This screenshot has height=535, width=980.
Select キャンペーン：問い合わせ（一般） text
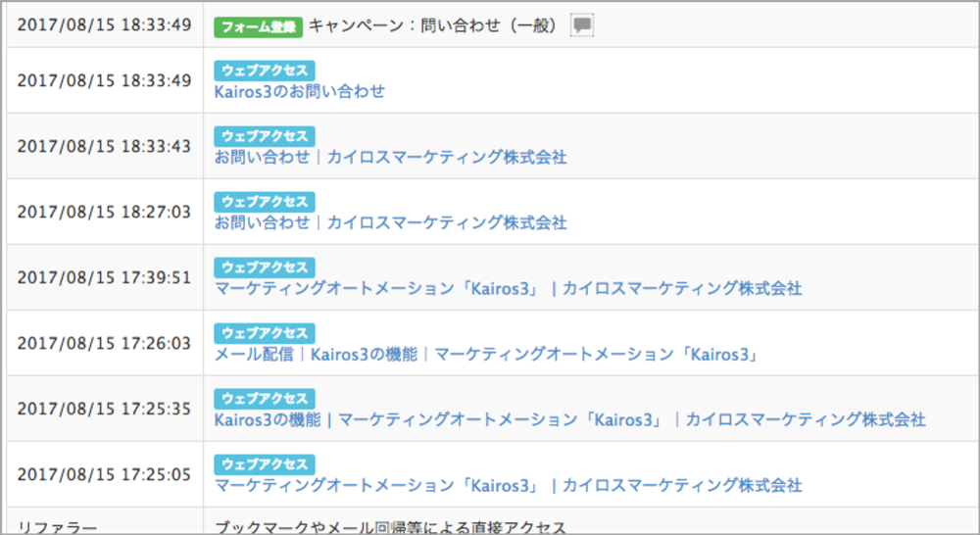(432, 25)
